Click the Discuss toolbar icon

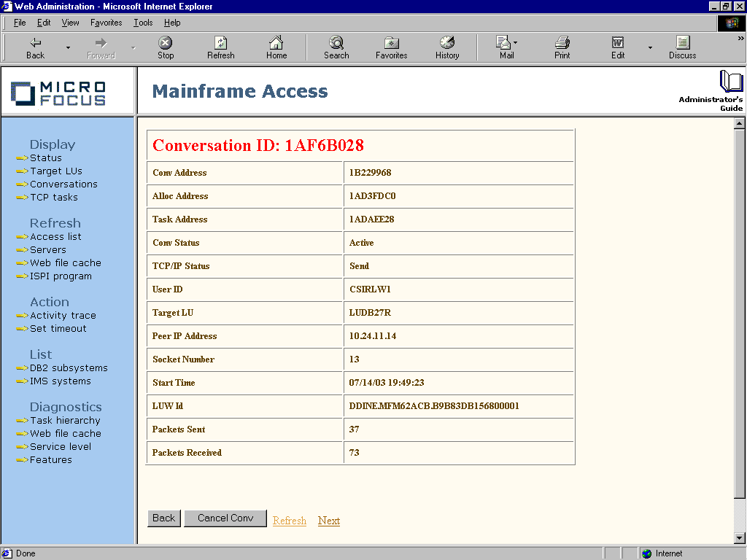(x=682, y=43)
